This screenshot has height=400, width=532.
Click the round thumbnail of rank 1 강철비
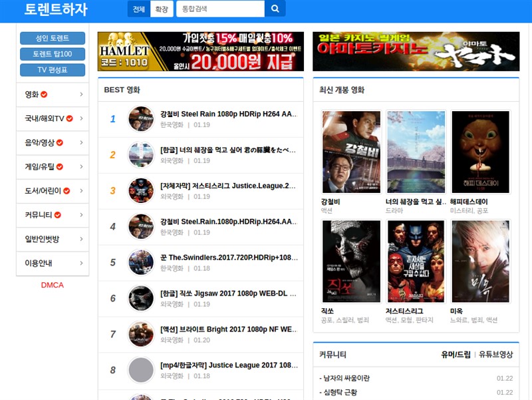click(141, 119)
